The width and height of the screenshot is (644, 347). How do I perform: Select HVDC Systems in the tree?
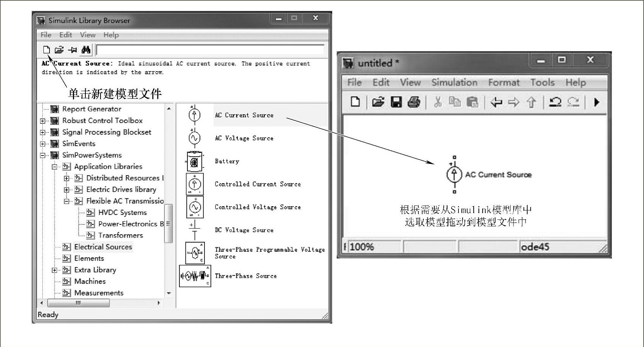click(122, 213)
